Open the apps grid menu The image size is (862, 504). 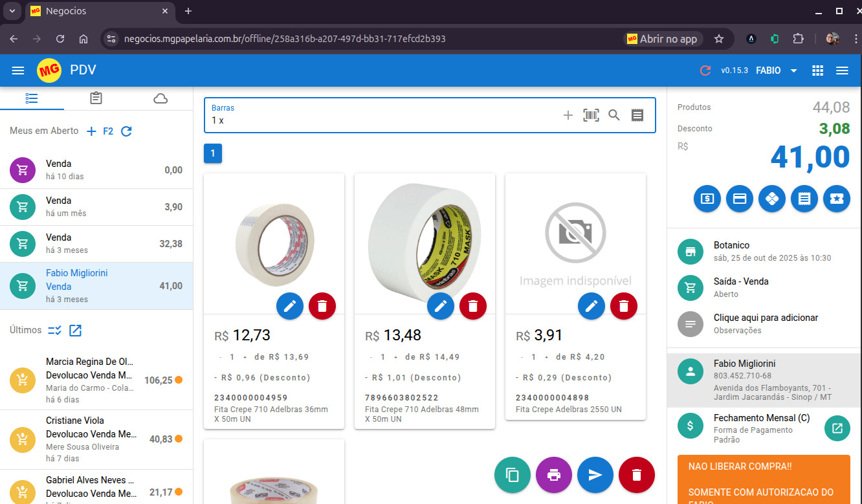(x=817, y=71)
